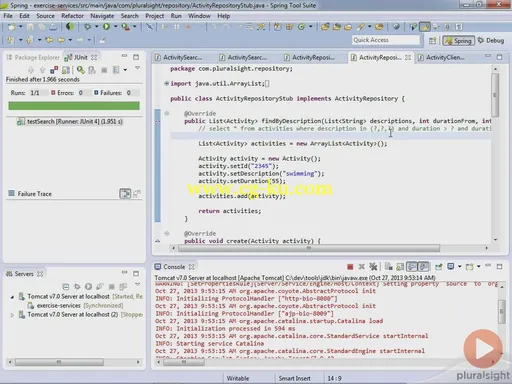
Task: Click the Console vertical scrollbar
Action: tap(501, 312)
